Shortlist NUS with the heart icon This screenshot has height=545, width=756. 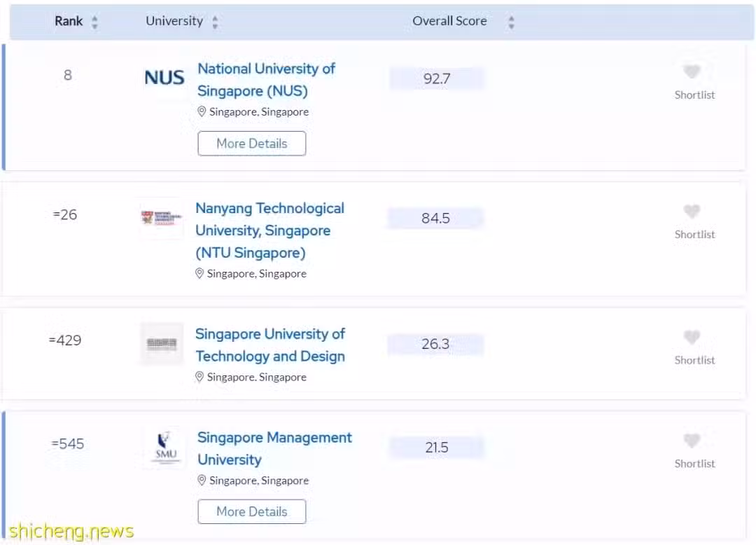tap(692, 71)
